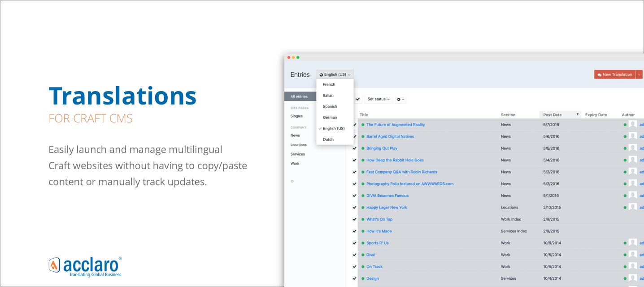This screenshot has height=287, width=644.
Task: Click the author avatar on 5/6/2016 row
Action: pyautogui.click(x=633, y=136)
